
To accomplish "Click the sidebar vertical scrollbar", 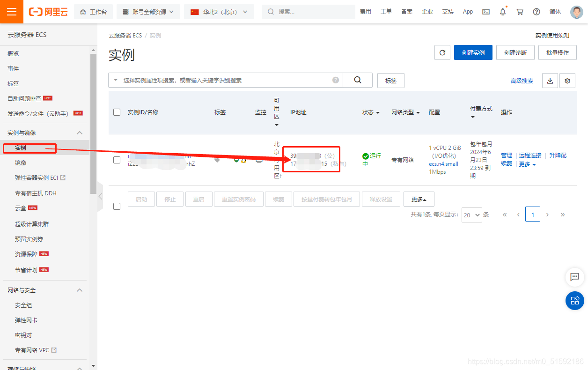I will pos(94,124).
